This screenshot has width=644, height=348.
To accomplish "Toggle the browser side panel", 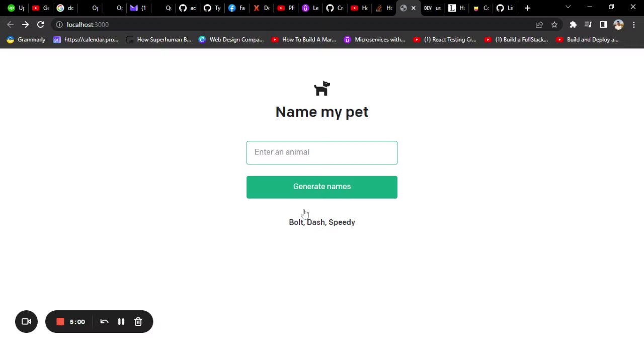I will click(603, 25).
